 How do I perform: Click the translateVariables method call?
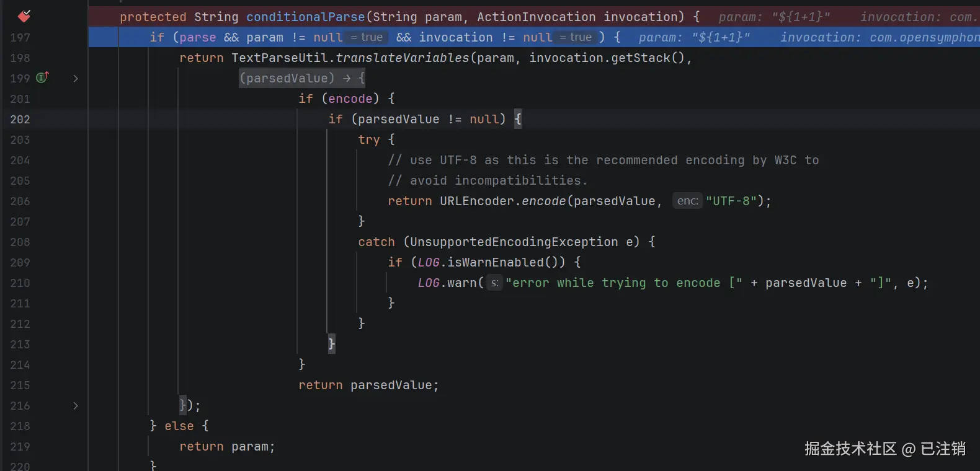tap(403, 58)
